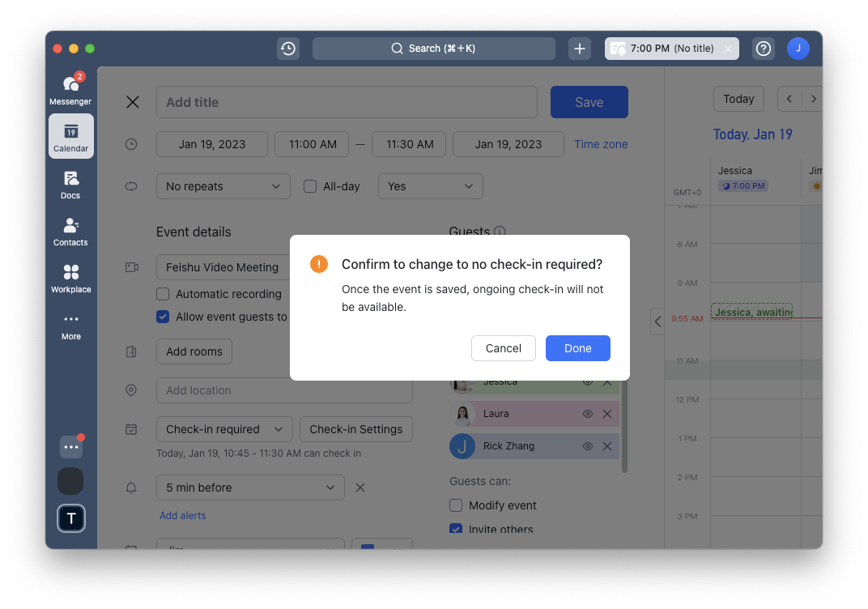Open the help question mark icon
Screen dimensions: 868x609
(x=763, y=49)
